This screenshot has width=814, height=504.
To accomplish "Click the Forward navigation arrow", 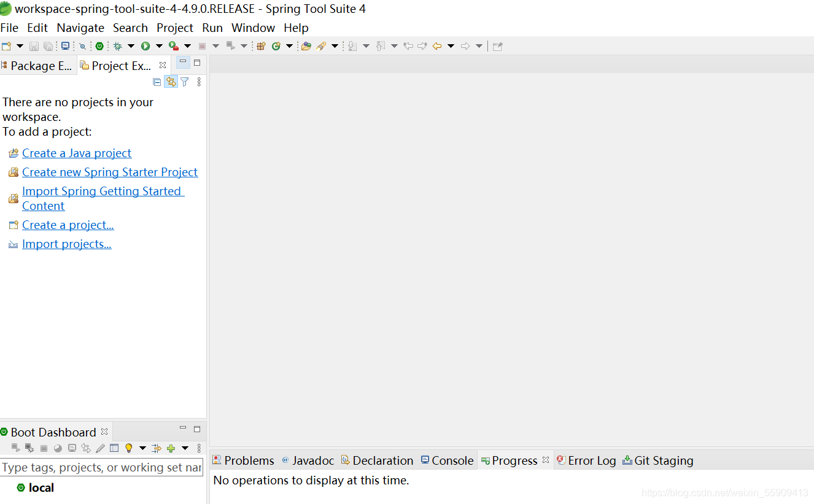I will 465,46.
